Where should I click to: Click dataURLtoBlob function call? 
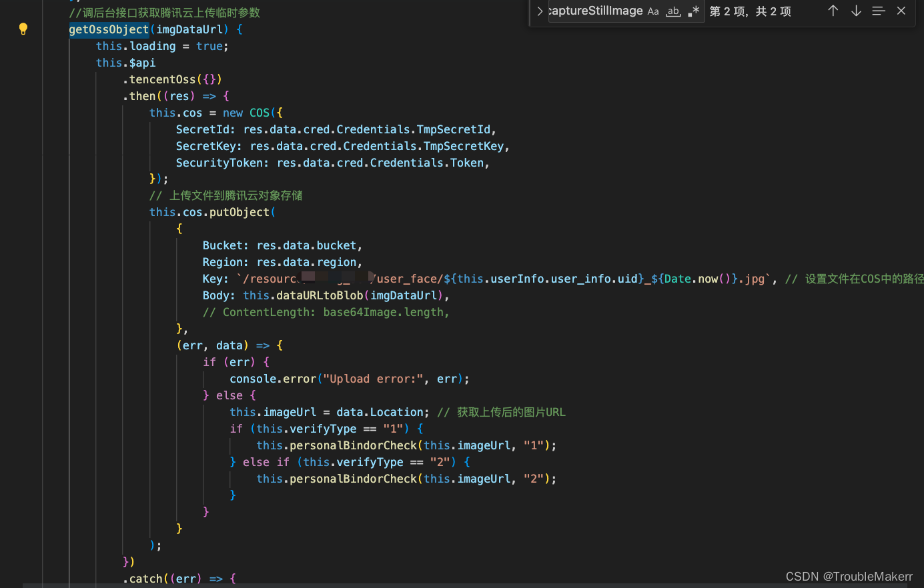click(x=320, y=295)
